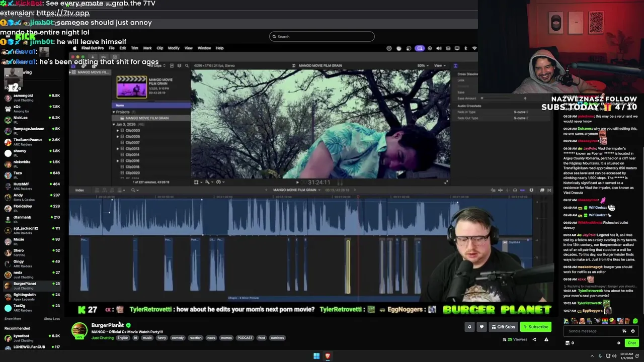Open Gingy channel in sidebar
This screenshot has width=644, height=362.
[x=32, y=263]
